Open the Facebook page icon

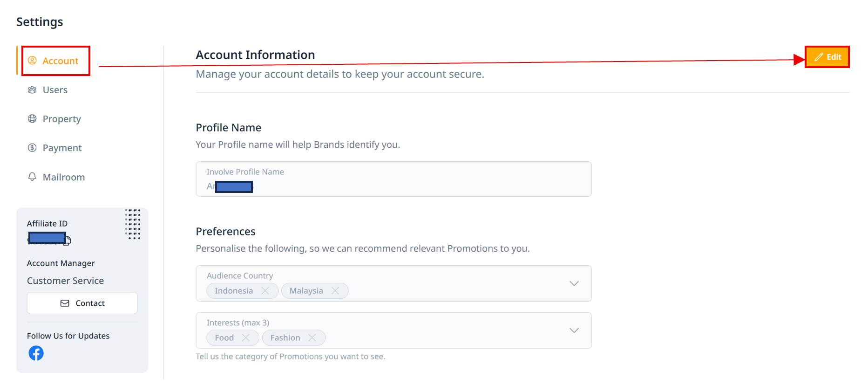[36, 353]
